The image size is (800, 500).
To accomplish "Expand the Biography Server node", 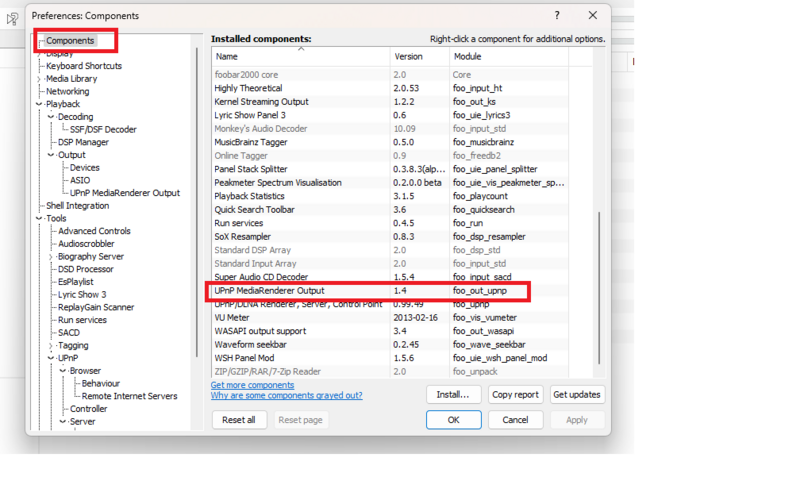I will (51, 257).
